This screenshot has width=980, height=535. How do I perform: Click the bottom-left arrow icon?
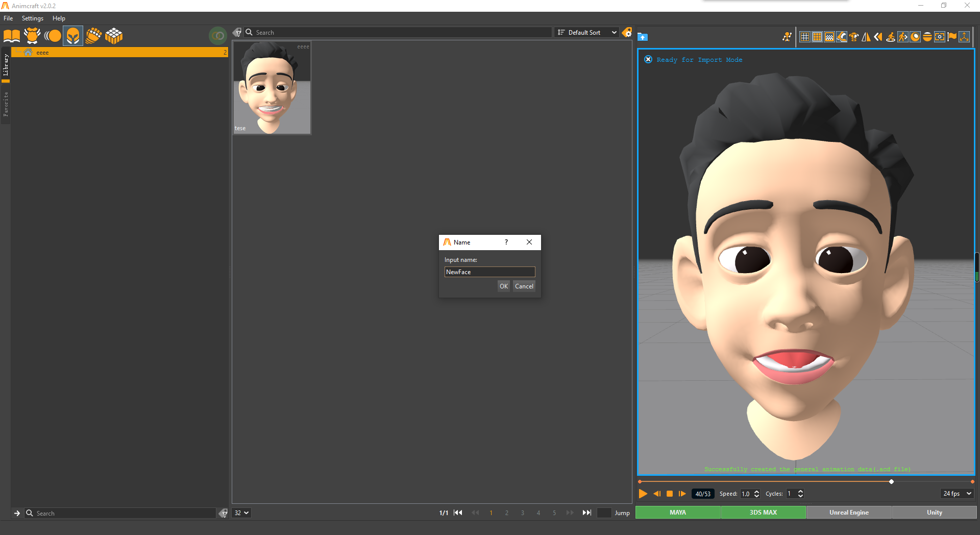[17, 514]
